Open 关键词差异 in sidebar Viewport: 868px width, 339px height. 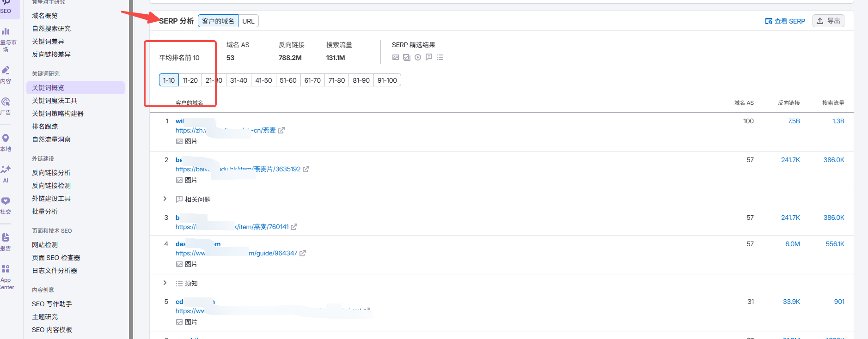pos(48,42)
